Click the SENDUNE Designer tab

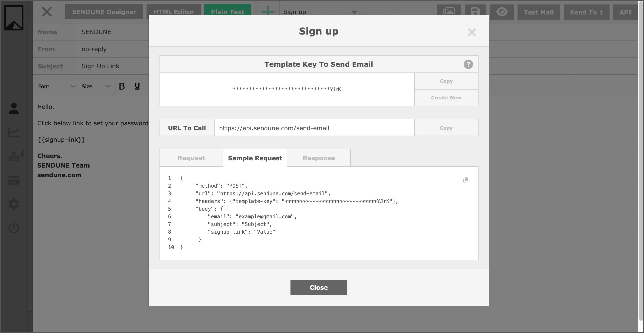click(104, 12)
